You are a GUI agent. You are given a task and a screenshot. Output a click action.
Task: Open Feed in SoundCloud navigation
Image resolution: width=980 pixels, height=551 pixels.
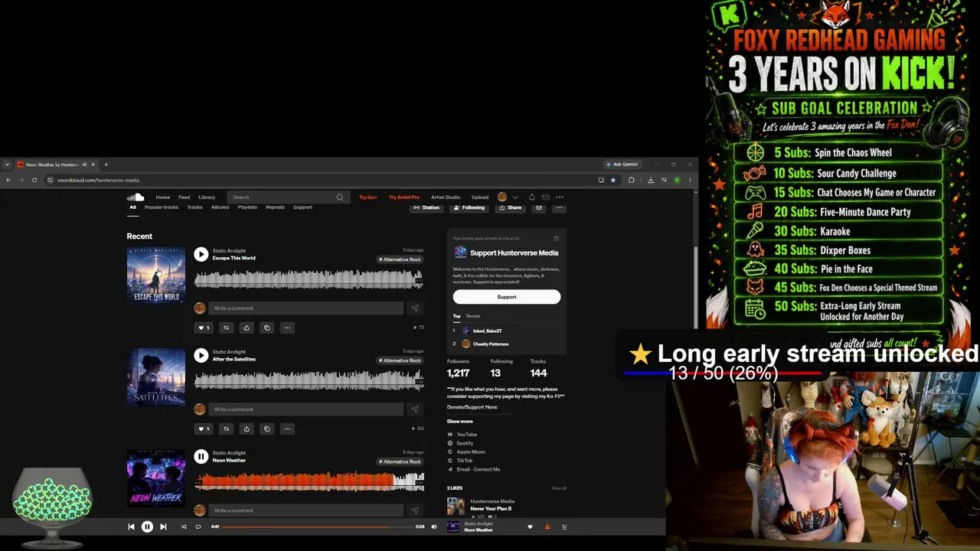click(185, 197)
